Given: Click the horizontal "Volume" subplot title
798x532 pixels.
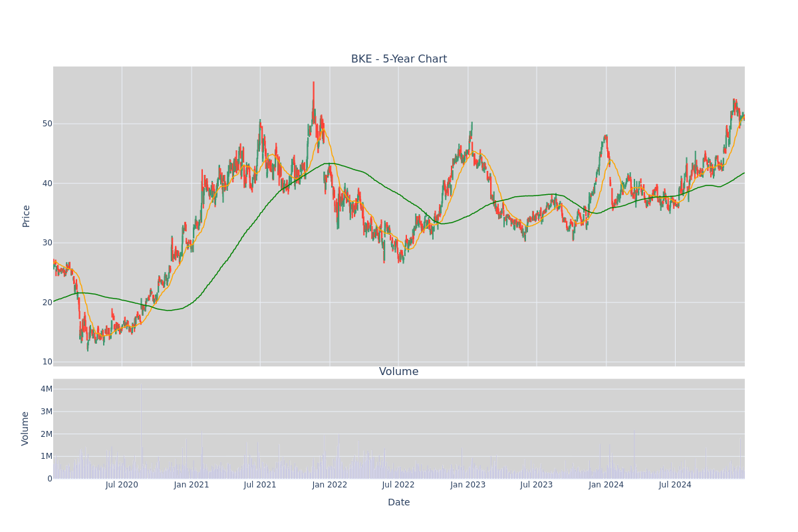Looking at the screenshot, I should coord(399,372).
